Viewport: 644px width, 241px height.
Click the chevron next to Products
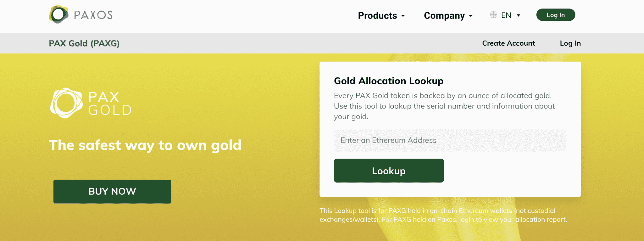403,16
